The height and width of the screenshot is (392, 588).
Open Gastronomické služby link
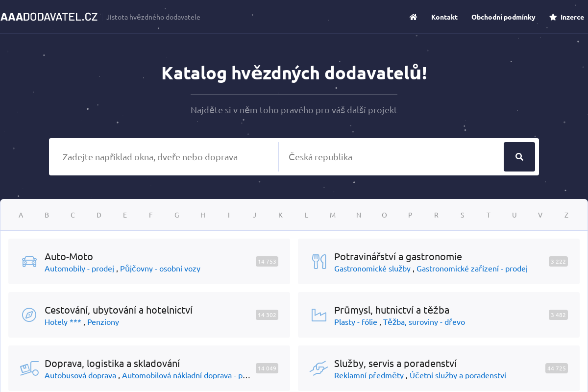[x=372, y=269]
